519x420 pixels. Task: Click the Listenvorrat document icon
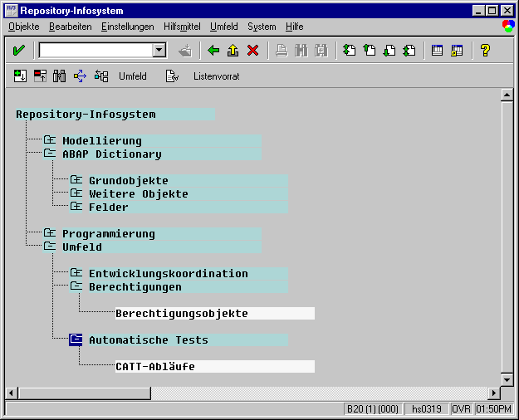(172, 76)
